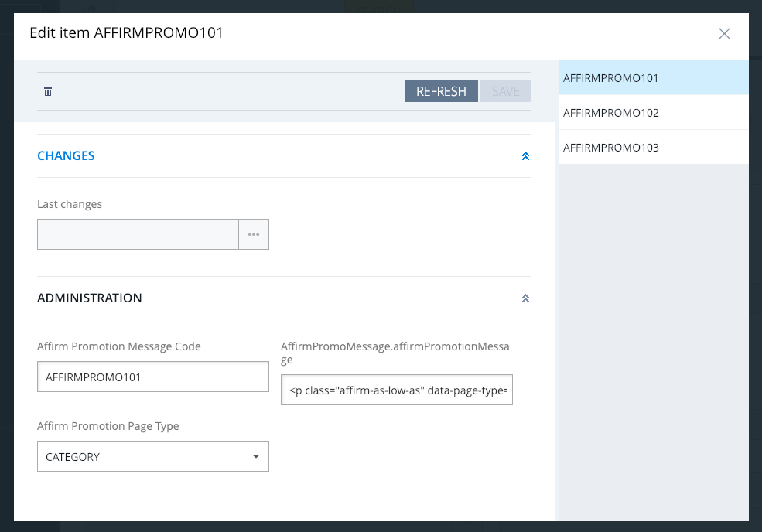Image resolution: width=762 pixels, height=532 pixels.
Task: Collapse the Changes section
Action: tap(525, 156)
